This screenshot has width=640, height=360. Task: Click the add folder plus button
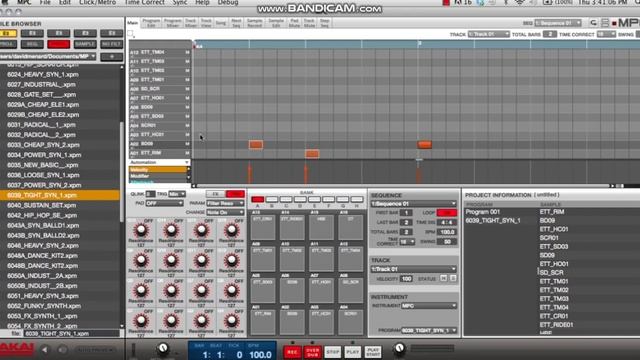111,57
